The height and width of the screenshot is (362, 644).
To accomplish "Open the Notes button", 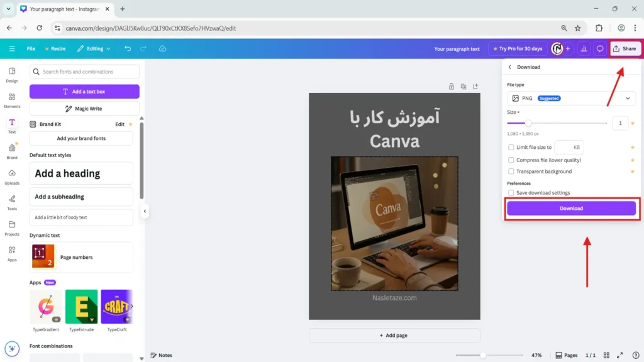I will (x=162, y=355).
